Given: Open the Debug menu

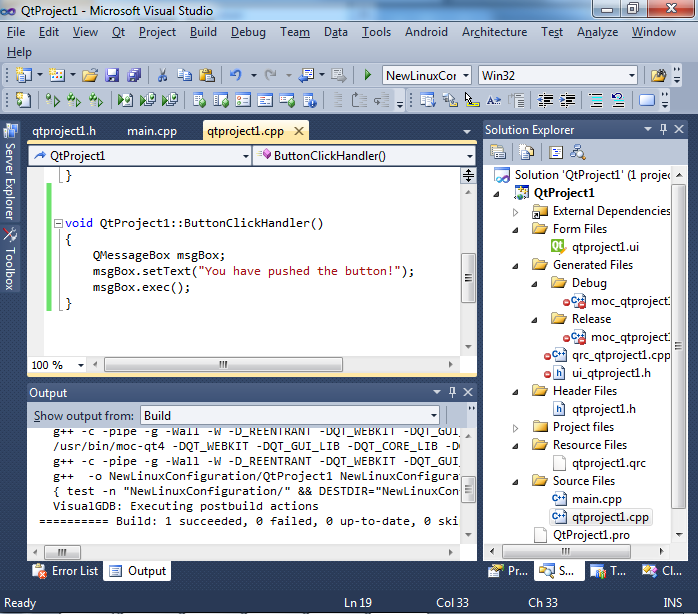Looking at the screenshot, I should pos(248,32).
